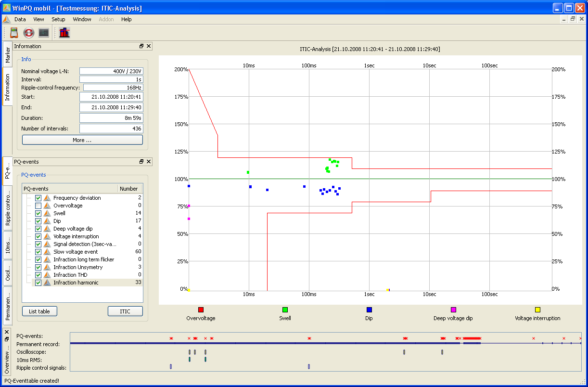This screenshot has width=588, height=387.
Task: Close the Overview panel at bottom left
Action: 7,332
